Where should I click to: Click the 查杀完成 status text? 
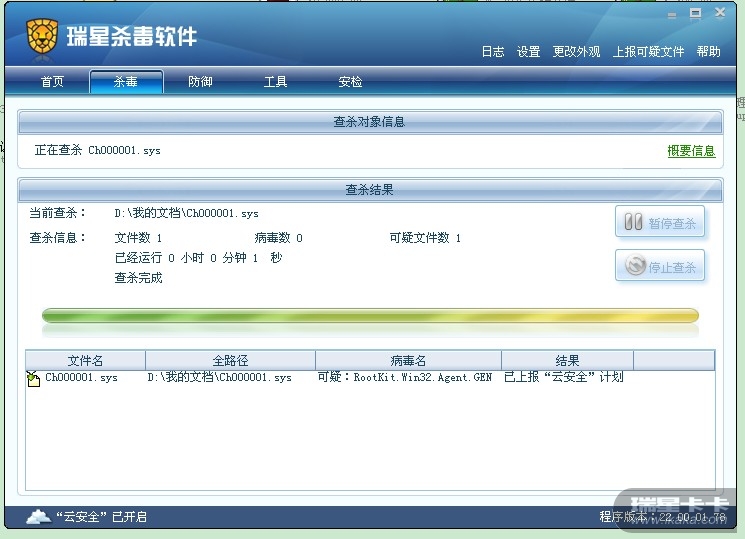[138, 278]
